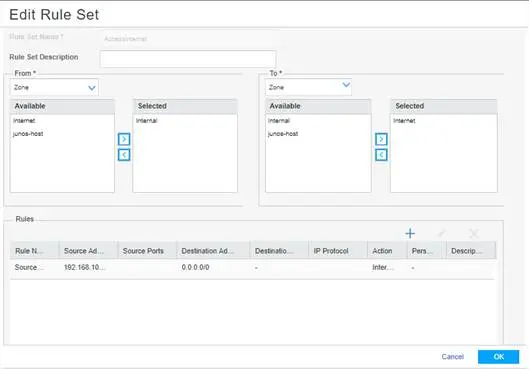
Task: Open the To Zone dropdown
Action: (308, 87)
